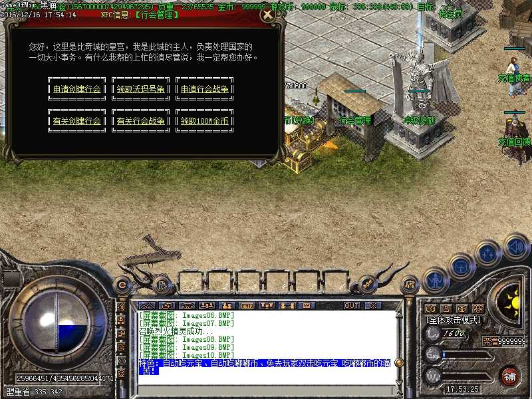Click the sound-wave icon left of the chat box
532x399 pixels.
[122, 307]
